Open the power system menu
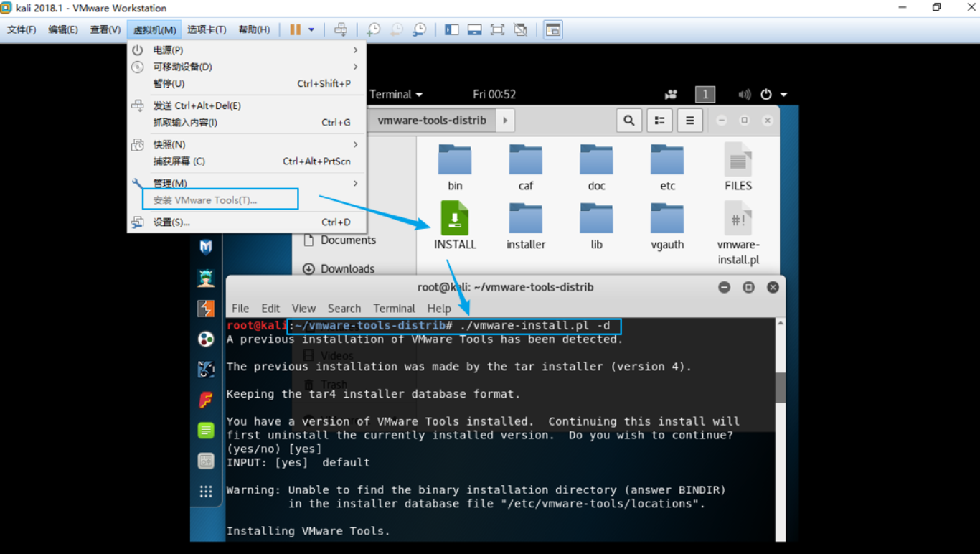The image size is (980, 554). 773,94
